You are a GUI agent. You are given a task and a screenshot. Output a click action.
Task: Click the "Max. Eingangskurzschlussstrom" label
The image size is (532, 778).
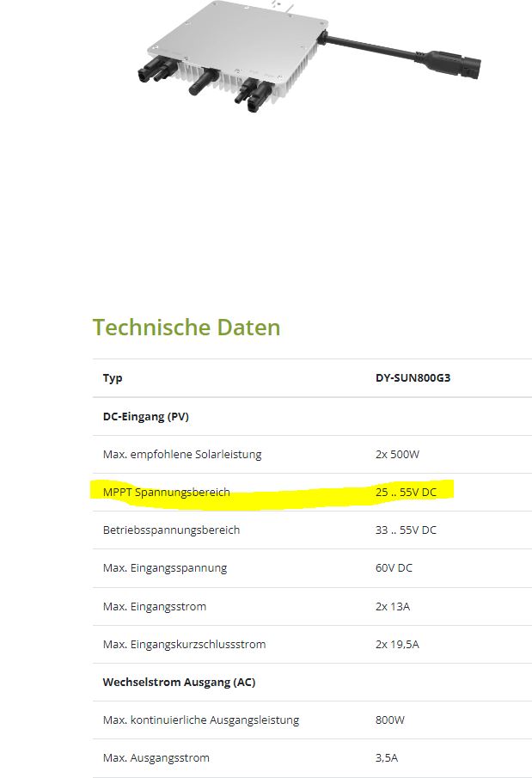point(184,645)
